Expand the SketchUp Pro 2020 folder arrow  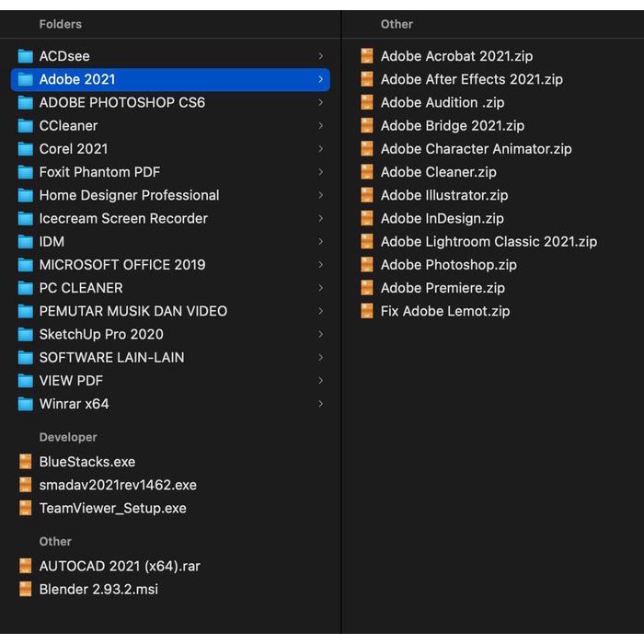coord(320,335)
